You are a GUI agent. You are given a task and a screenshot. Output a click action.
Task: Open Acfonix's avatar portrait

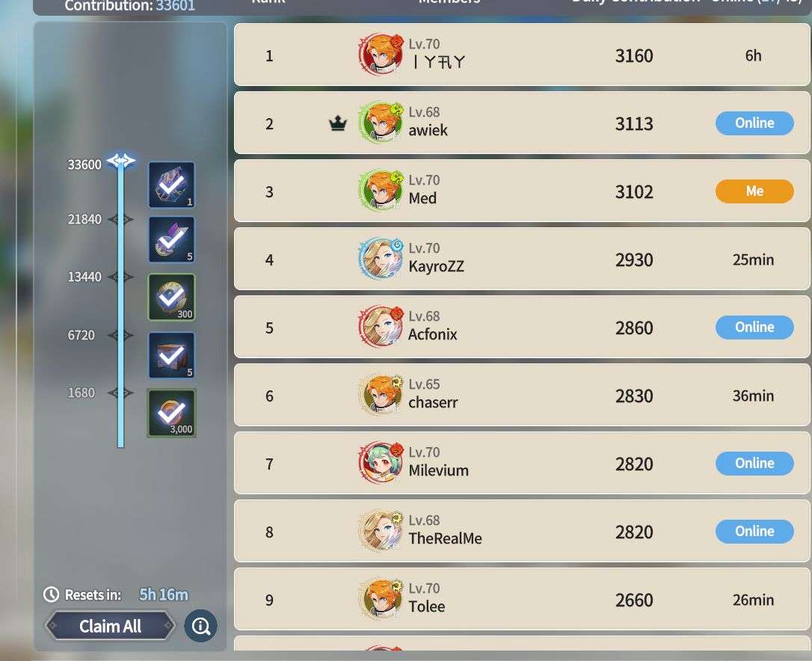coord(381,326)
